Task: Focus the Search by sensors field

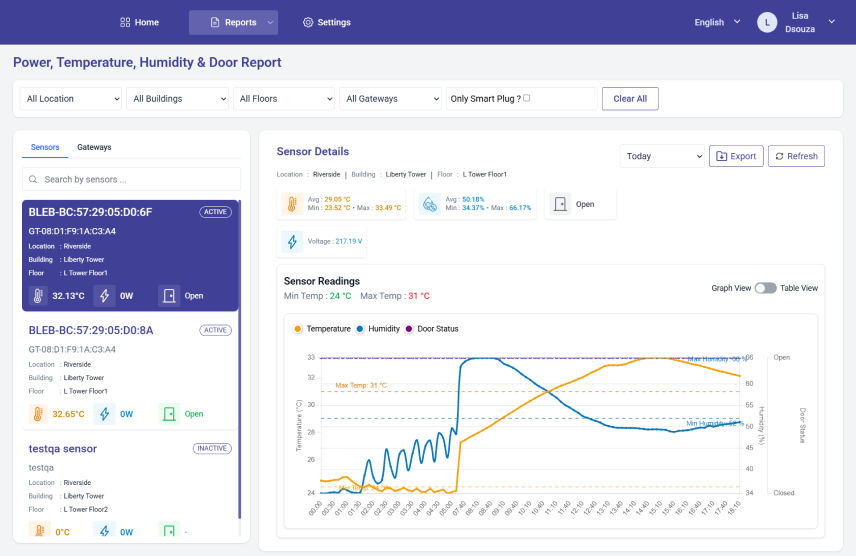Action: 132,179
